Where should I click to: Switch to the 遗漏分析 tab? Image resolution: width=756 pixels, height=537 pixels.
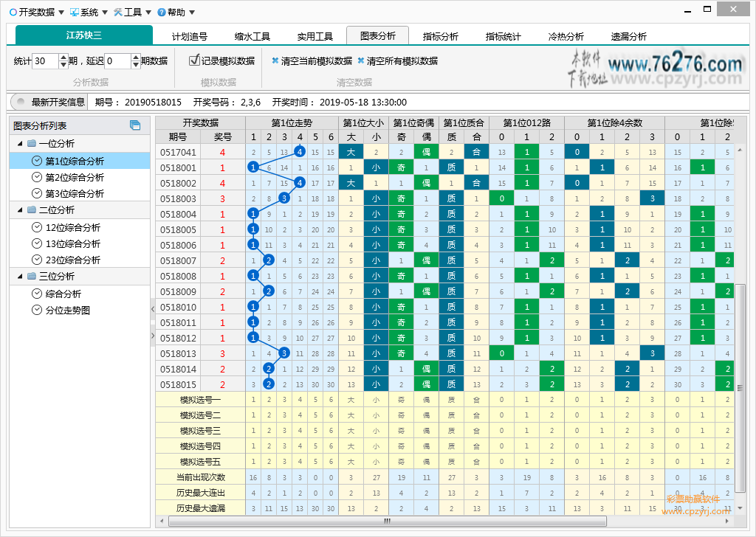pos(628,36)
